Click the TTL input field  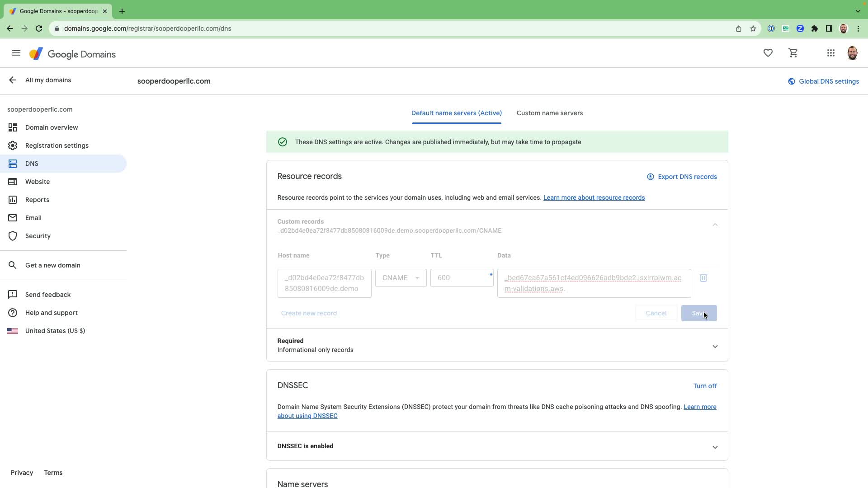click(461, 278)
